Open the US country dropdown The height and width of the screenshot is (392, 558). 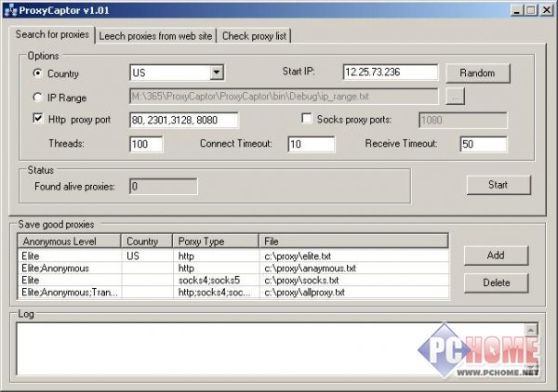pos(217,72)
